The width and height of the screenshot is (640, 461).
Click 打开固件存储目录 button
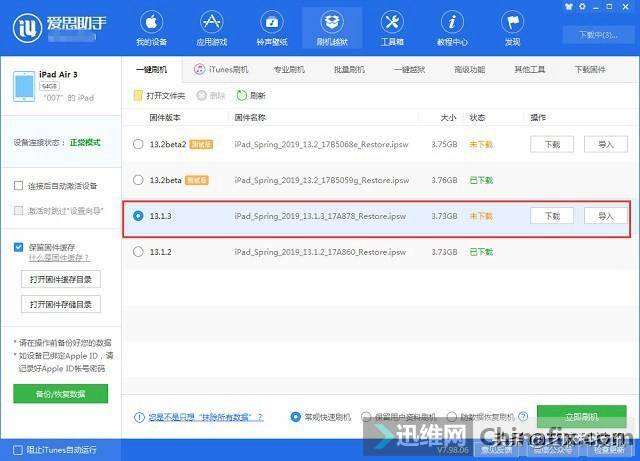pyautogui.click(x=61, y=305)
